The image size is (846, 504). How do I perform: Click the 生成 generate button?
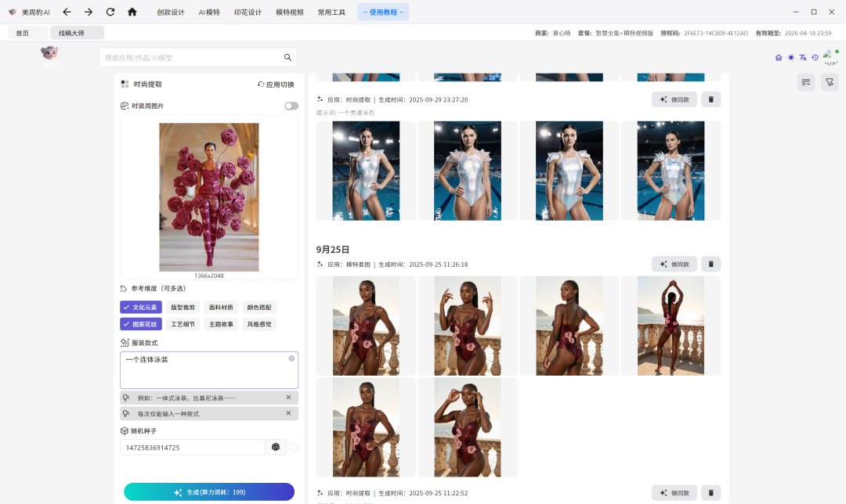click(x=208, y=491)
